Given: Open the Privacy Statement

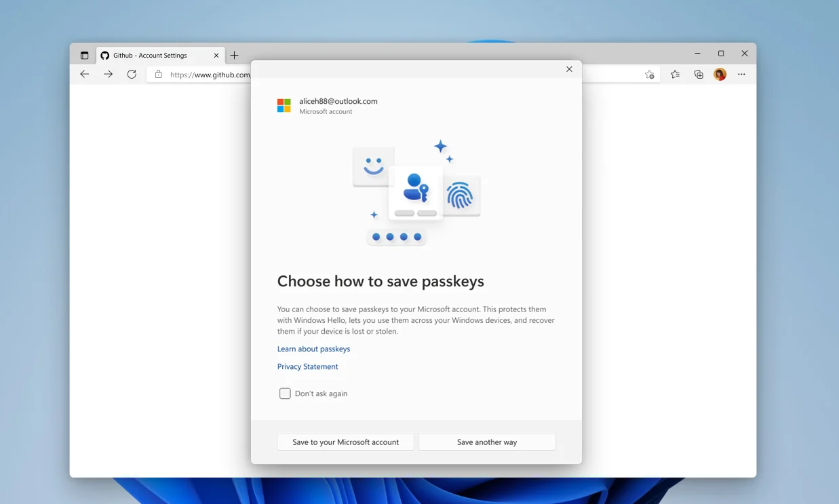Looking at the screenshot, I should pos(307,366).
